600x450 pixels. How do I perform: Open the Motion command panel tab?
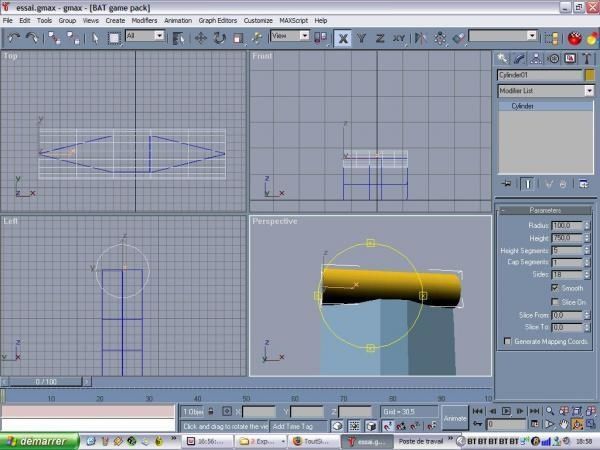point(553,58)
